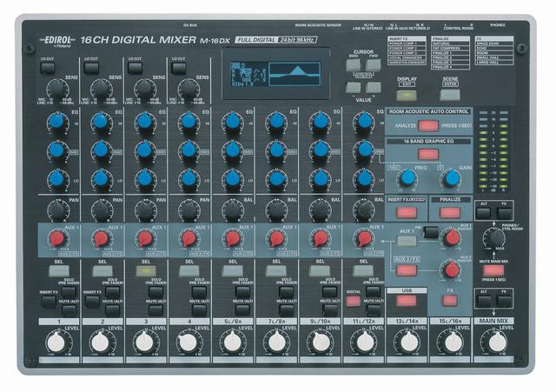
Task: Toggle the DIGITAL input button on channel 11/12
Action: pyautogui.click(x=354, y=301)
